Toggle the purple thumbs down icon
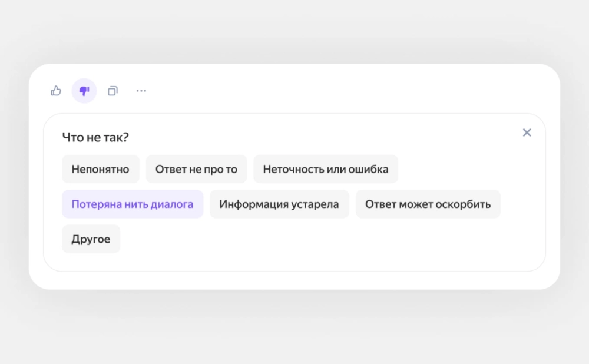This screenshot has height=364, width=589. [x=84, y=91]
